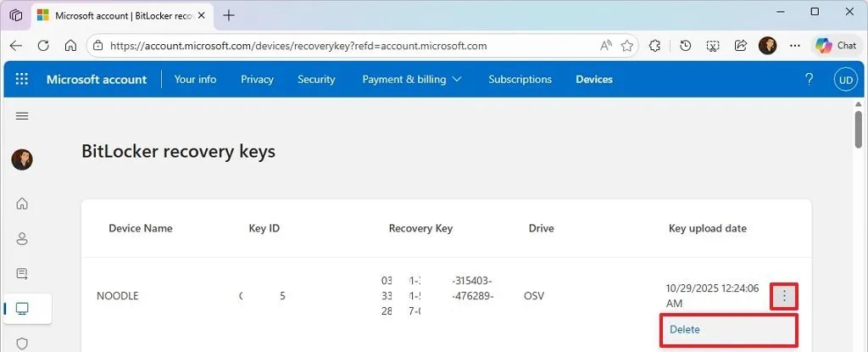The height and width of the screenshot is (352, 868).
Task: Open UD account manager avatar
Action: coord(845,80)
